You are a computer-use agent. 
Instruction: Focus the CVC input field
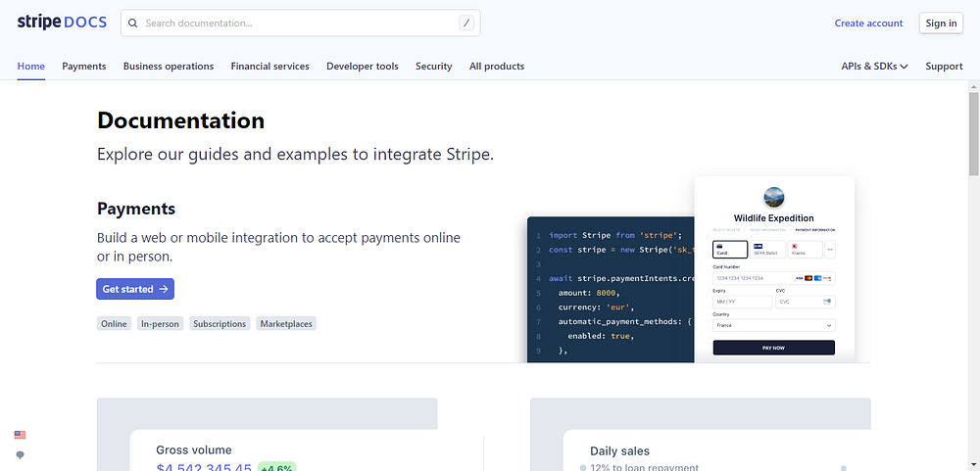(x=805, y=302)
